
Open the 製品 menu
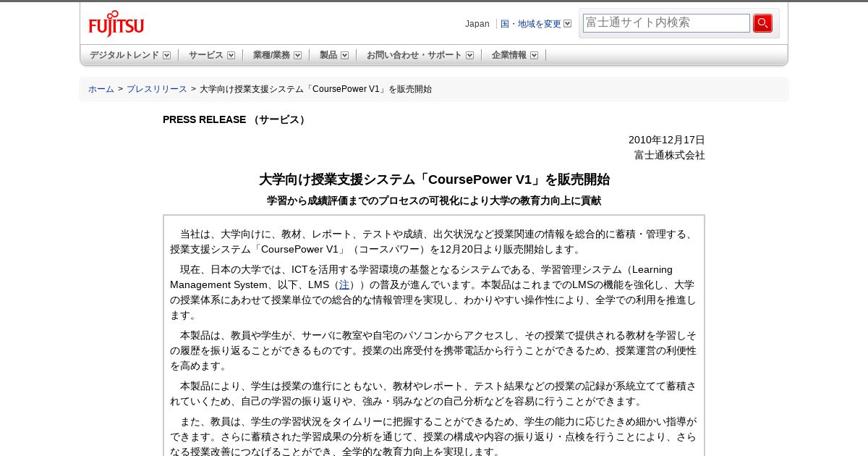[x=328, y=55]
